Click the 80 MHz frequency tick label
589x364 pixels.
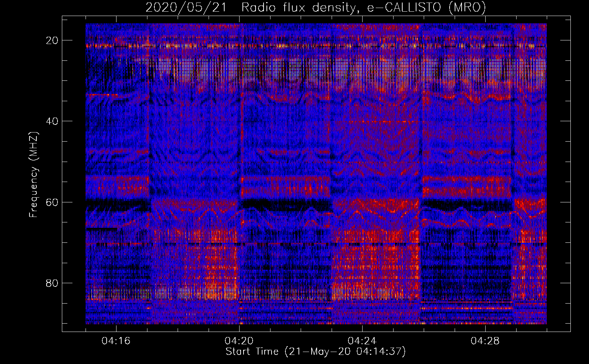52,283
